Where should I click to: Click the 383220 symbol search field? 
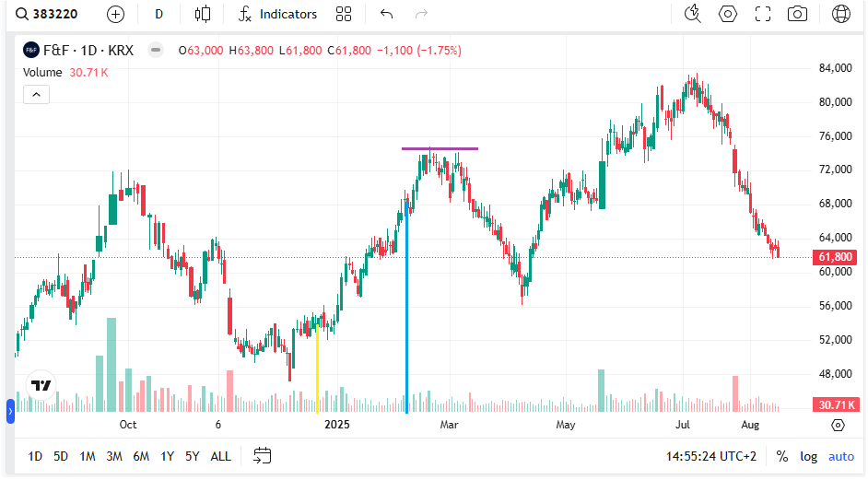click(47, 15)
